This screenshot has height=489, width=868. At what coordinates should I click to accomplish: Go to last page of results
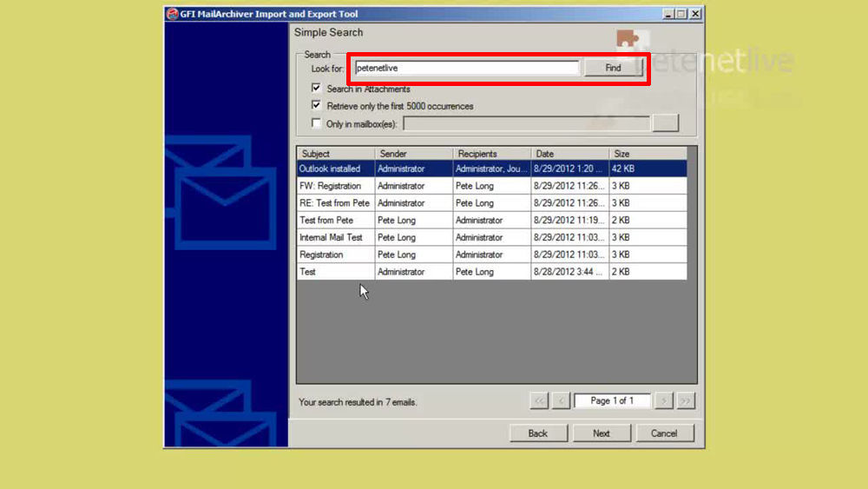(x=686, y=400)
